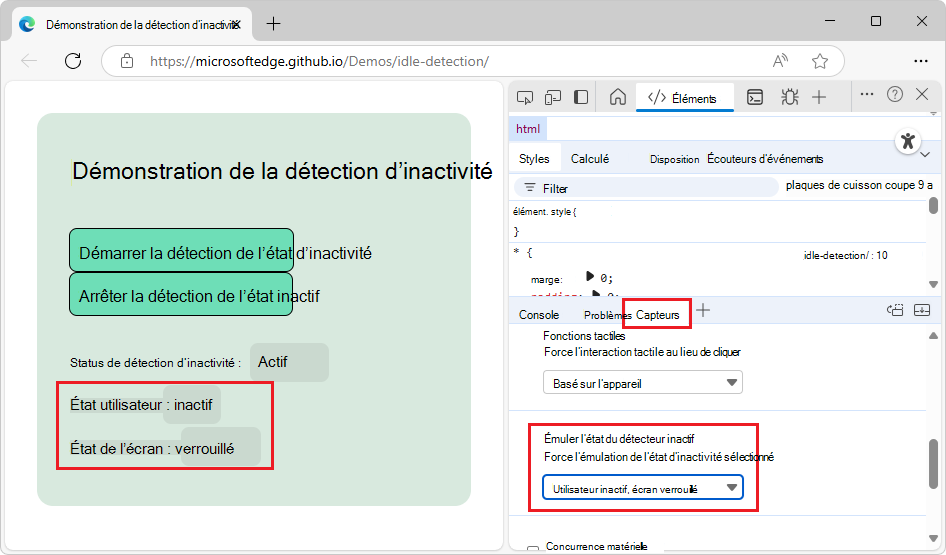Screen dimensions: 946x555
Task: Click the 'Fonctions tactiles' label
Action: click(x=584, y=335)
